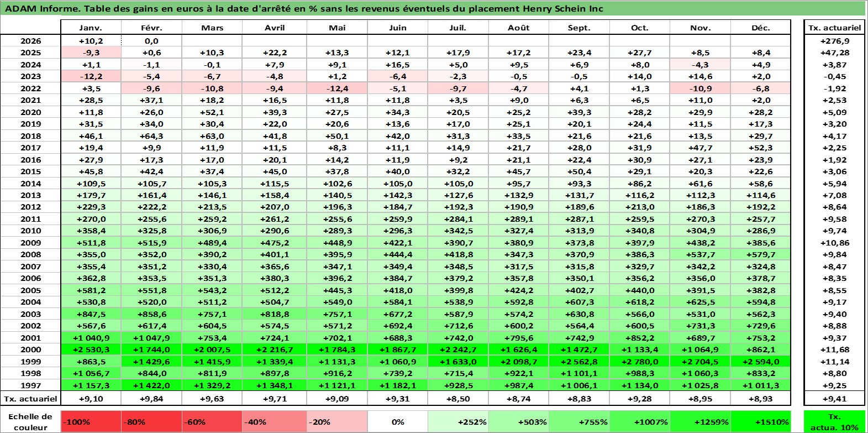This screenshot has width=868, height=433.
Task: Click the 0% white scale swatch
Action: coord(398,421)
